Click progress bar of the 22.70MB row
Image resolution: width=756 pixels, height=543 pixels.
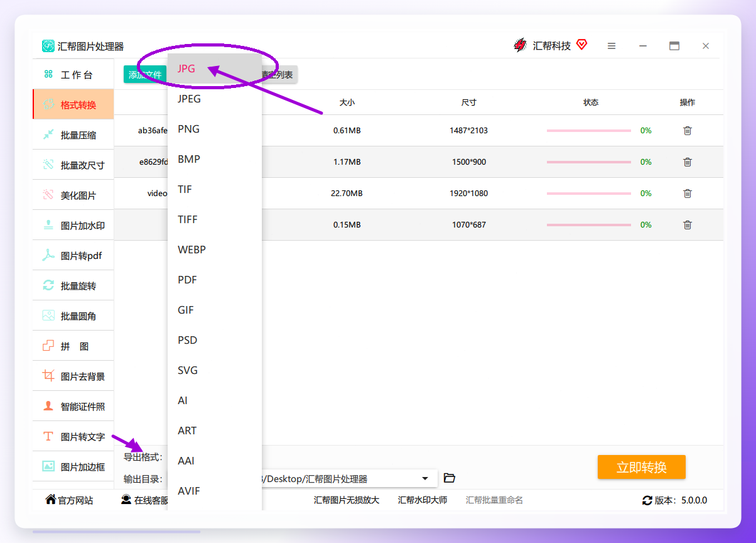tap(589, 194)
